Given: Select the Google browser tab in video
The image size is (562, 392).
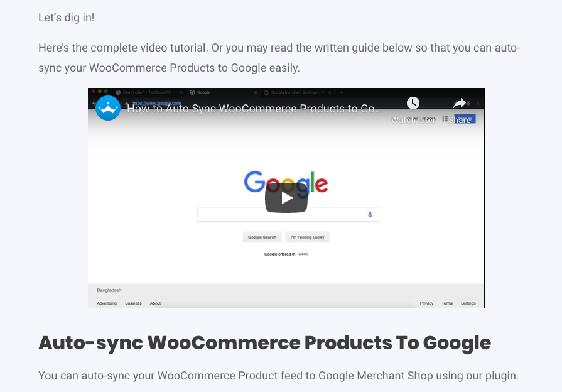Looking at the screenshot, I should point(223,92).
